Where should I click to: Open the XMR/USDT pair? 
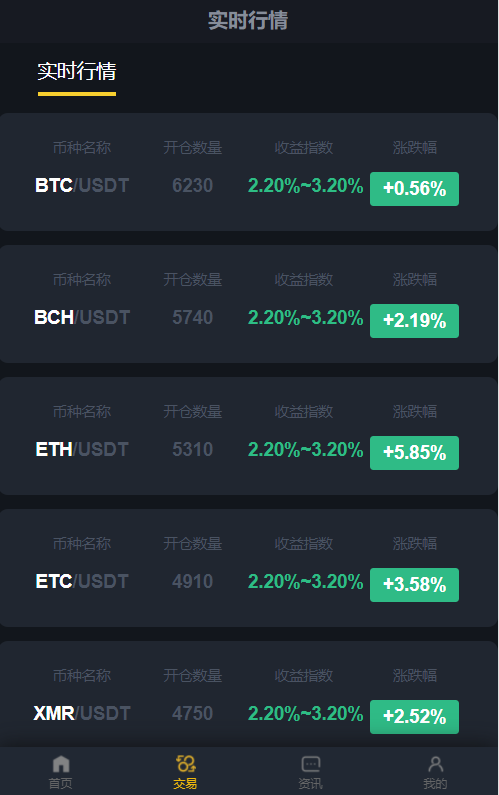pos(82,713)
